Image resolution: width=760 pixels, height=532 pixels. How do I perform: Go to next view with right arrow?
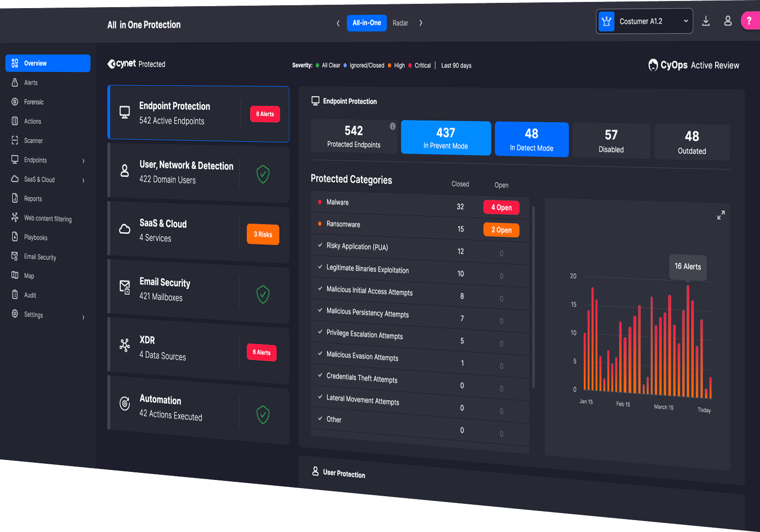pyautogui.click(x=420, y=23)
